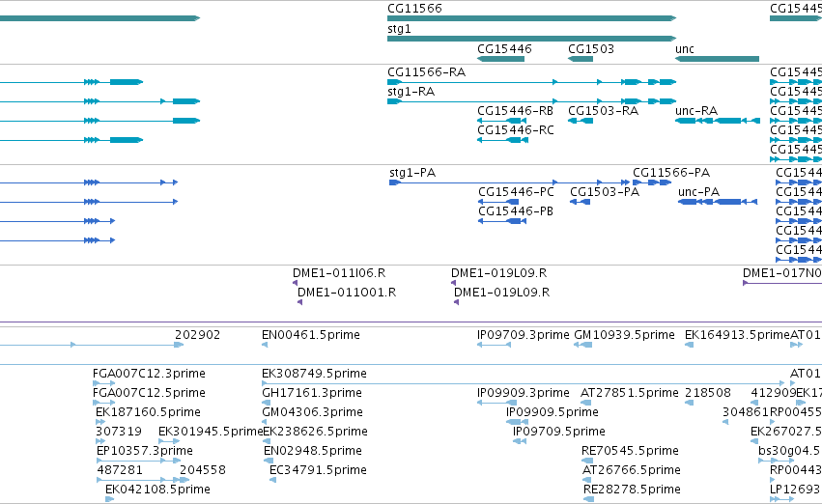The image size is (822, 504).
Task: Select the EK301945.5prime EST label
Action: (211, 433)
